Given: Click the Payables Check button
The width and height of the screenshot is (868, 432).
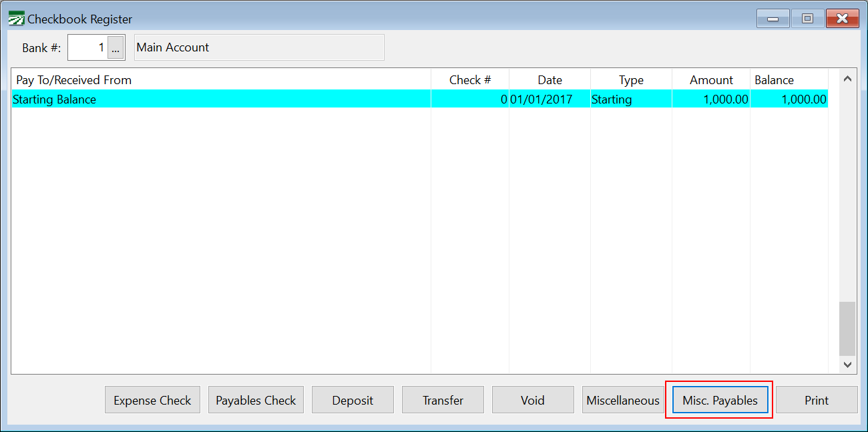Looking at the screenshot, I should tap(256, 400).
